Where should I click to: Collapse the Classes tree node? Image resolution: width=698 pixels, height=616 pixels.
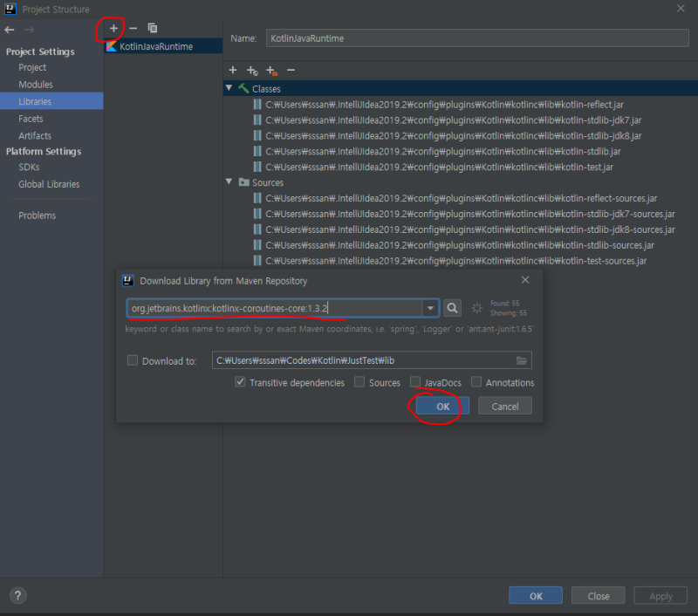point(229,88)
